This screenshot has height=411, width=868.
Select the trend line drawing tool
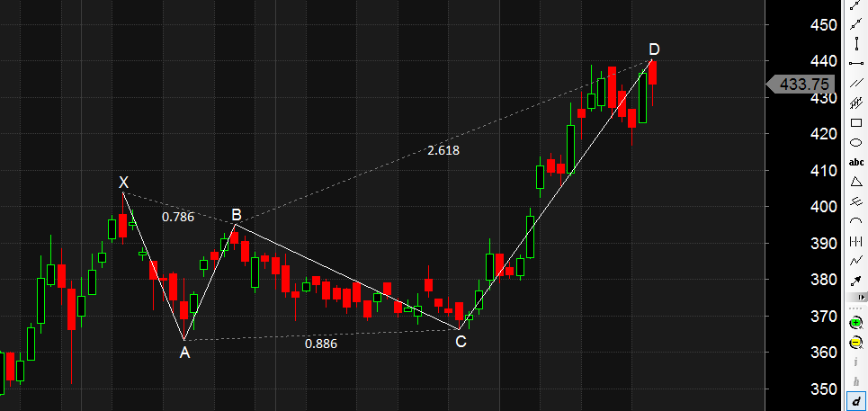(x=856, y=6)
